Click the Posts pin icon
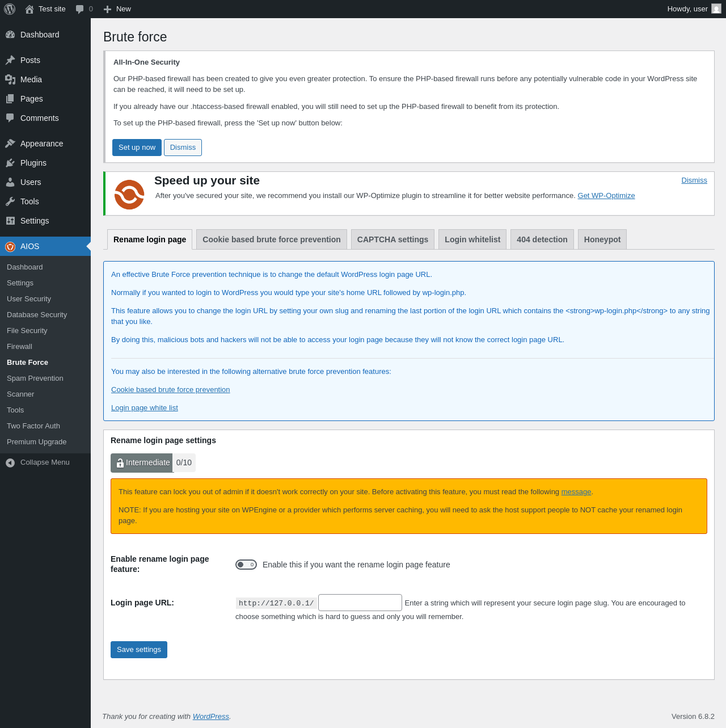This screenshot has height=728, width=726. pos(10,60)
